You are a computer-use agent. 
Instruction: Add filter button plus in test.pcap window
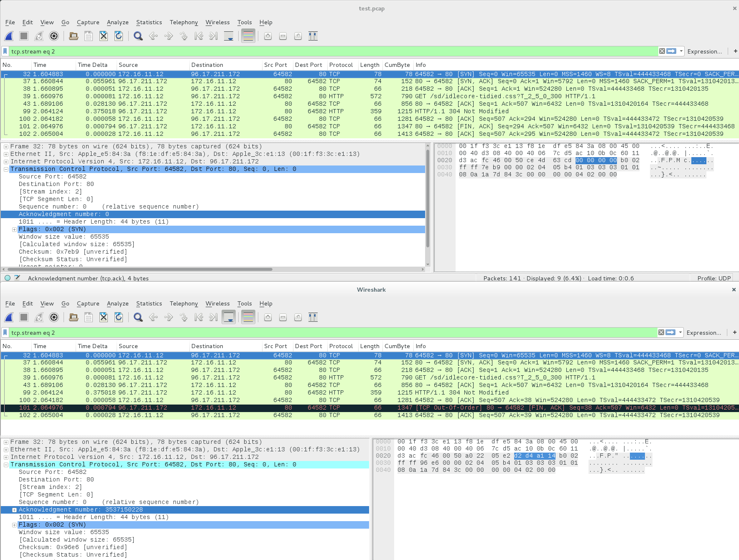tap(735, 51)
